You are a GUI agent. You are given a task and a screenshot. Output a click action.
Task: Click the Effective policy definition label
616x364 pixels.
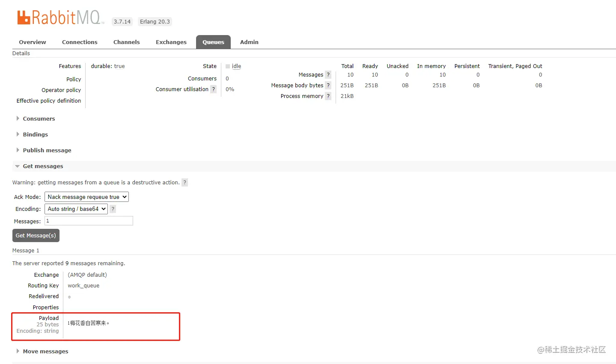click(x=49, y=101)
